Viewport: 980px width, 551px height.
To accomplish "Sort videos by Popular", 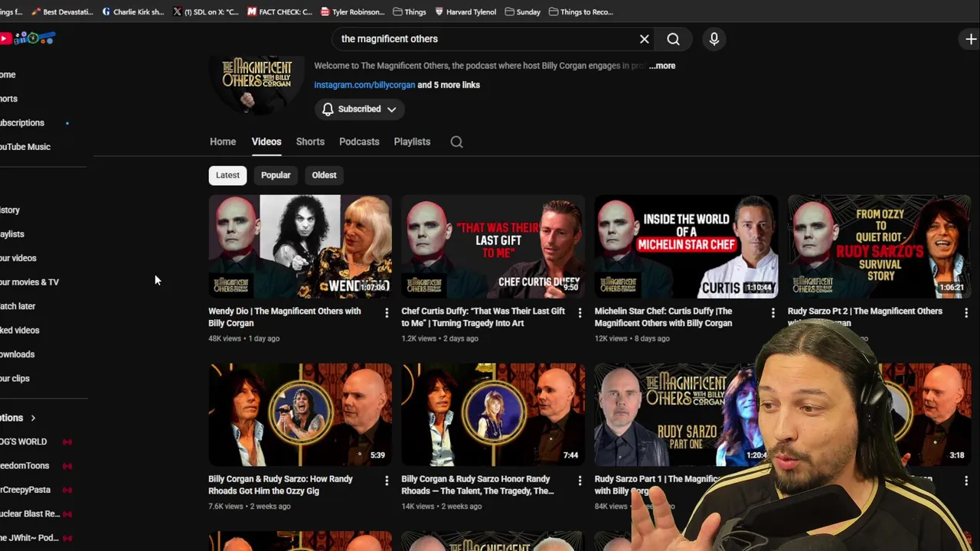I will pos(276,175).
